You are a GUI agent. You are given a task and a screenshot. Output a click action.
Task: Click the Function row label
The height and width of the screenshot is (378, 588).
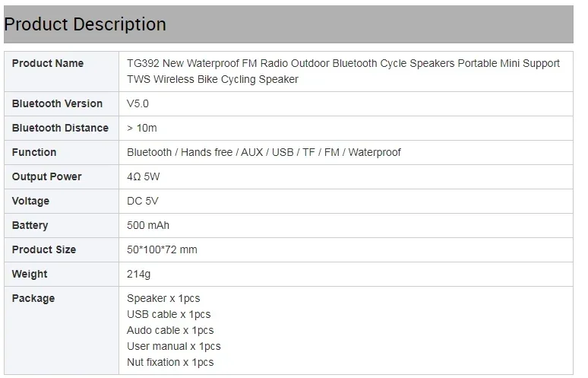click(x=34, y=152)
